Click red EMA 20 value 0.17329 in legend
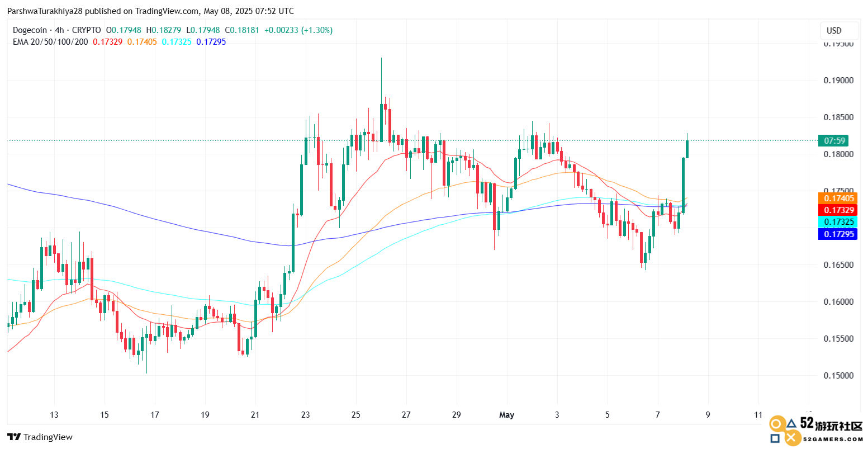 click(x=107, y=42)
